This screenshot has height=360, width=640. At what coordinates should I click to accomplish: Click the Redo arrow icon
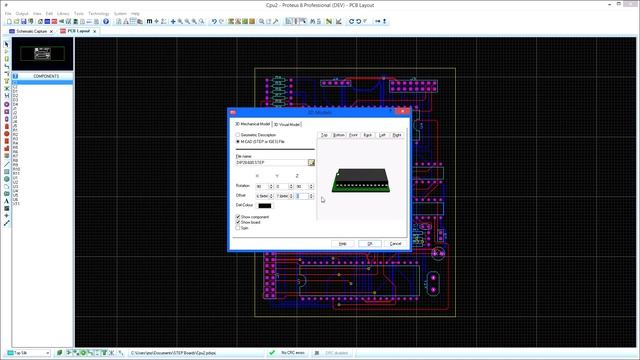[x=221, y=21]
